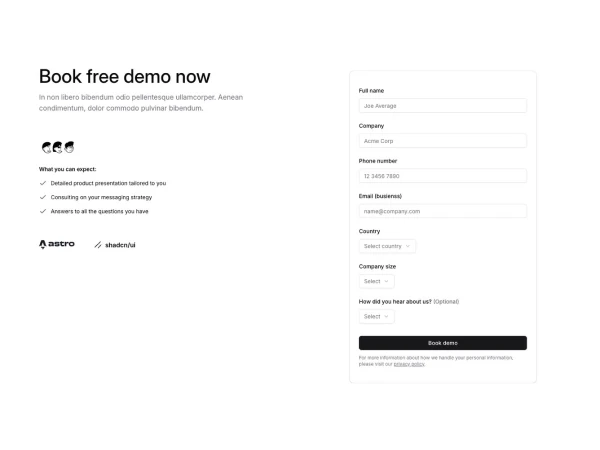This screenshot has height=450, width=600.
Task: Click Answers to all the questions you have
Action: (99, 211)
